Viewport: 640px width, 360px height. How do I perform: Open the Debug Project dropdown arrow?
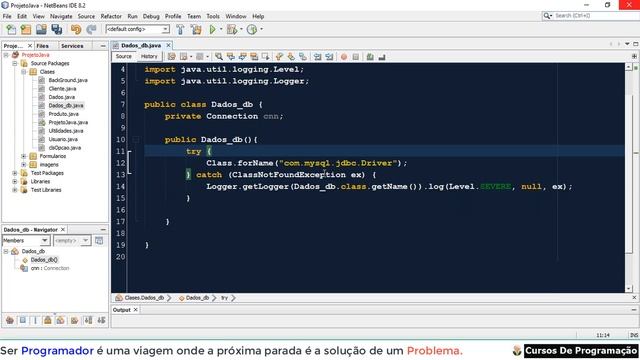(x=241, y=29)
